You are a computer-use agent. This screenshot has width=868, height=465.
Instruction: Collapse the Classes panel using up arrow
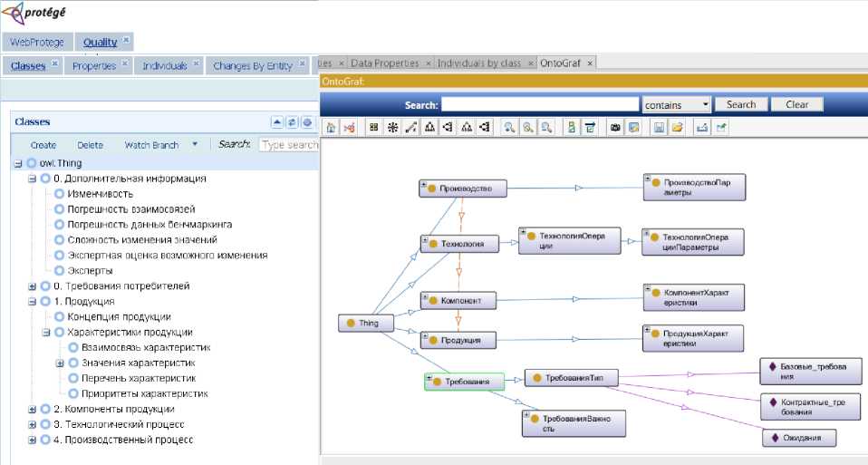pos(278,122)
